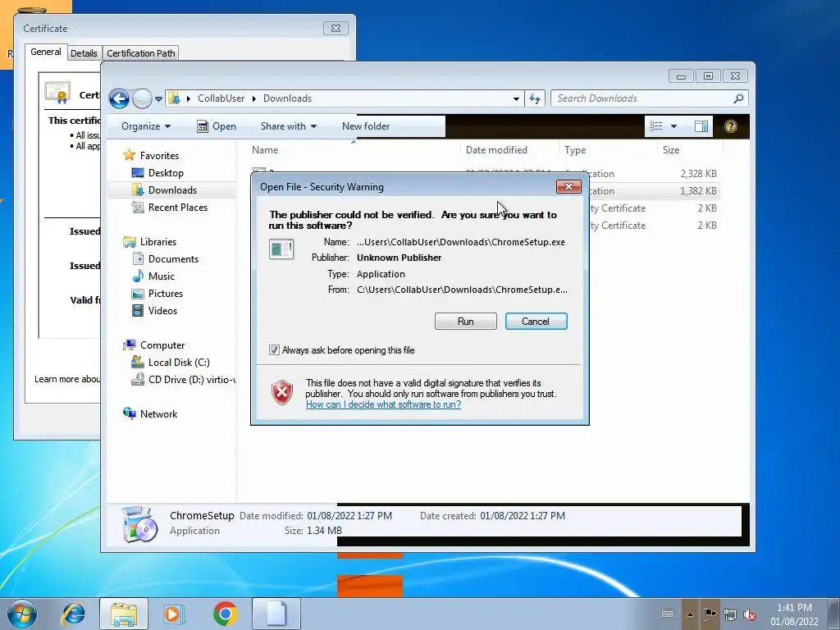Toggle the preview pane icon
This screenshot has height=630, width=840.
(x=701, y=126)
